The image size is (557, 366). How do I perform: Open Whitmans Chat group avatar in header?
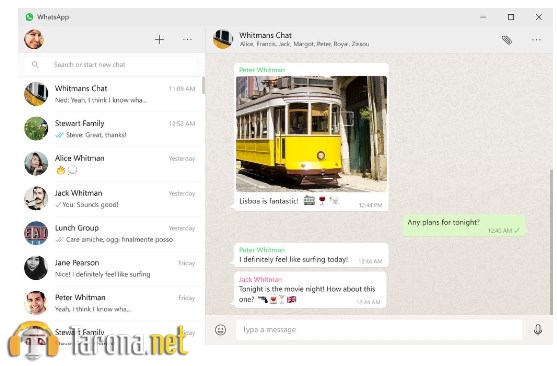pyautogui.click(x=223, y=39)
